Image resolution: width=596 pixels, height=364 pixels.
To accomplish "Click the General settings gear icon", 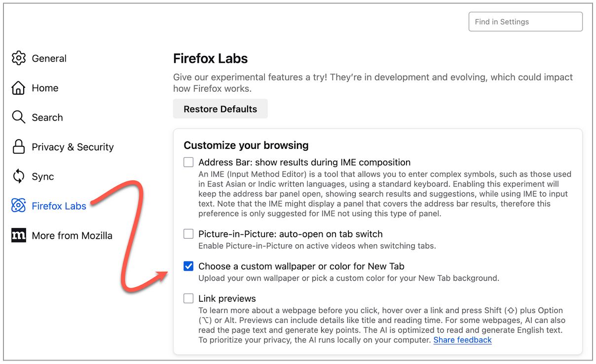I will 18,58.
